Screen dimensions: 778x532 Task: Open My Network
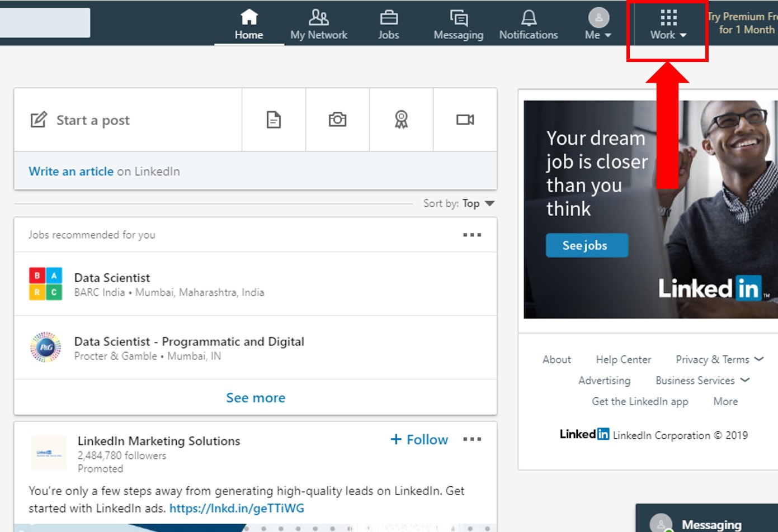click(x=319, y=25)
